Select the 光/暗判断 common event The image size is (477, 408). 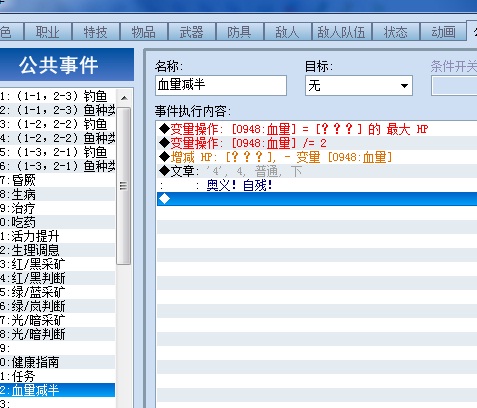pyautogui.click(x=57, y=334)
